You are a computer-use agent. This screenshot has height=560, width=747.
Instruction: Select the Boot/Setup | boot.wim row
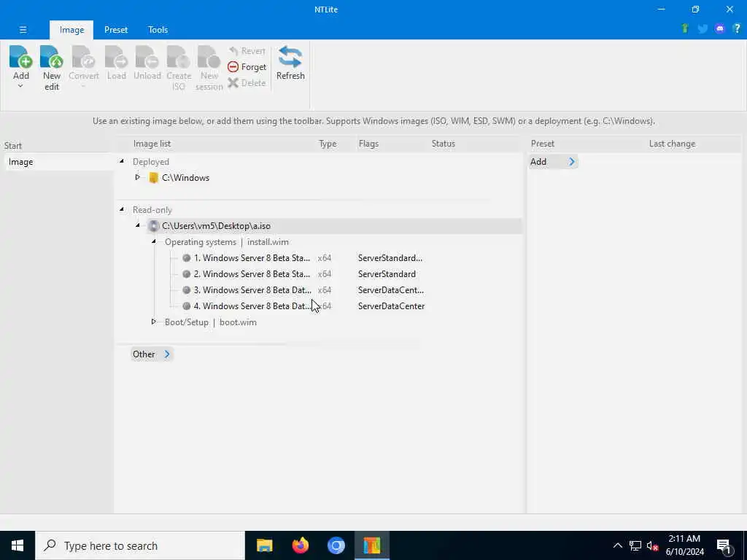[x=210, y=322]
